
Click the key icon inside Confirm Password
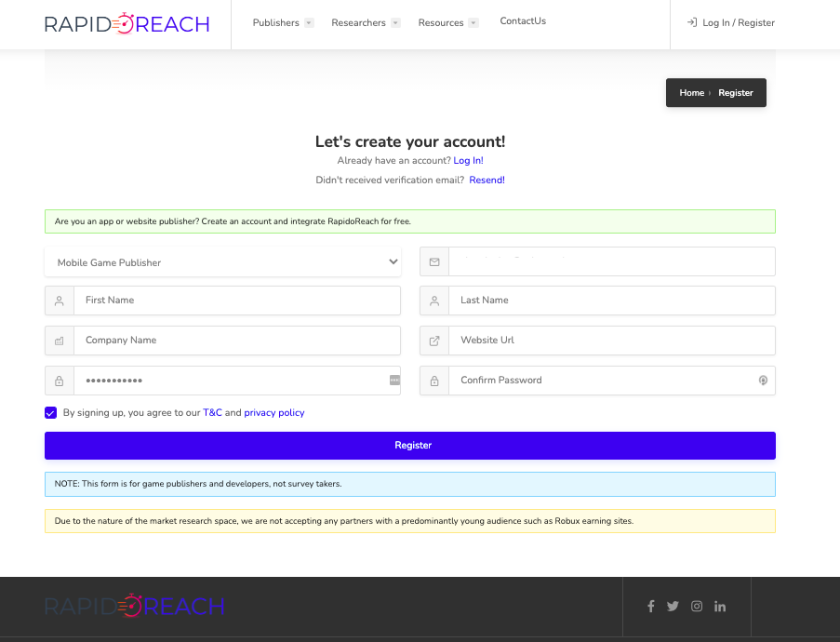763,381
